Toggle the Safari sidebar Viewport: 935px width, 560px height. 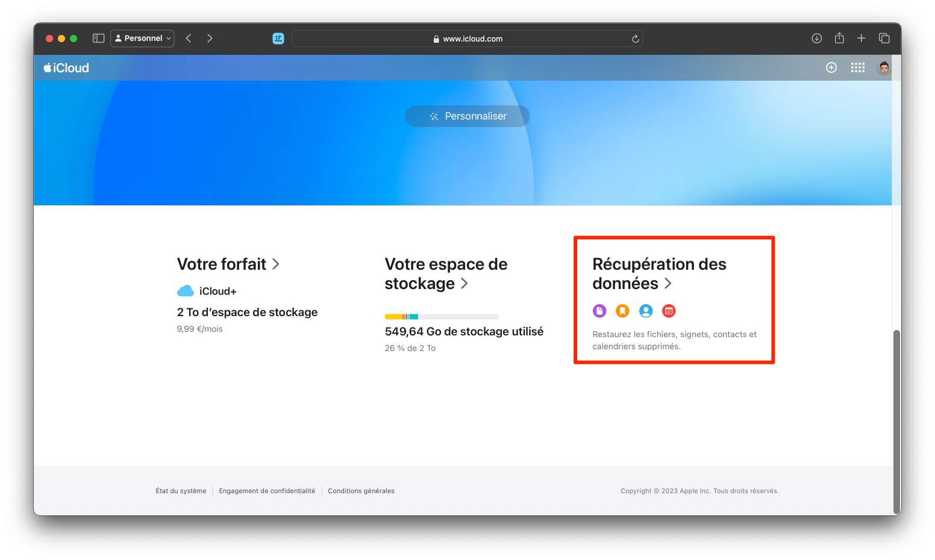coord(99,38)
